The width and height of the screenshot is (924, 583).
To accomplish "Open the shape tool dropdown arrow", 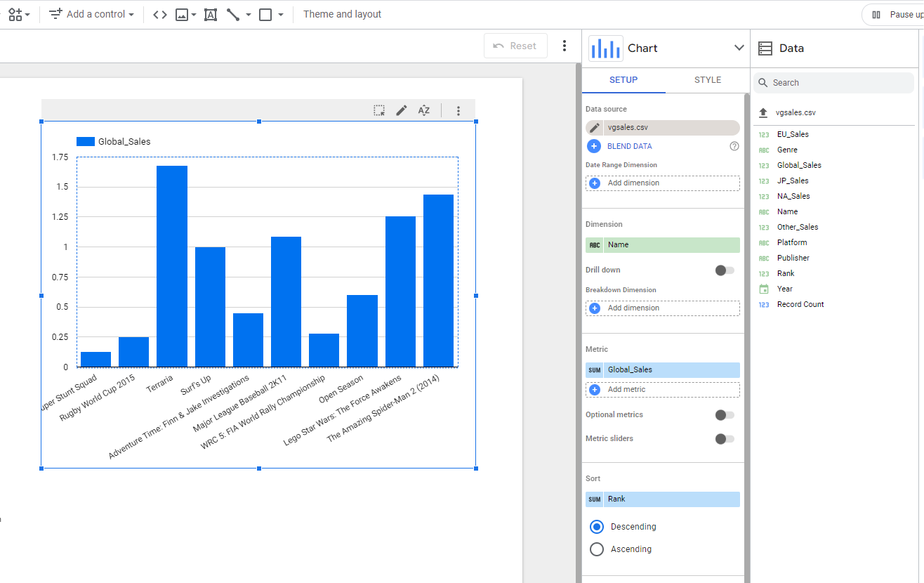I will tap(281, 15).
